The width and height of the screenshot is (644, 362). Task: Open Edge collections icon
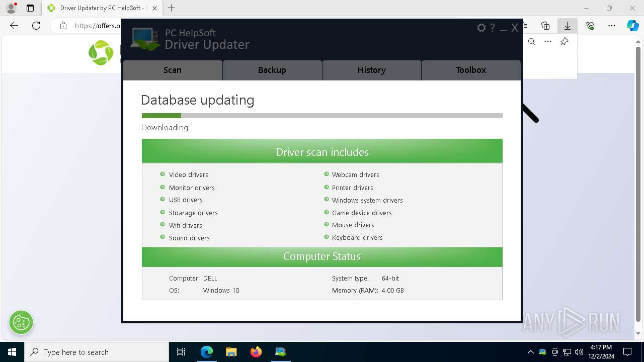click(545, 26)
